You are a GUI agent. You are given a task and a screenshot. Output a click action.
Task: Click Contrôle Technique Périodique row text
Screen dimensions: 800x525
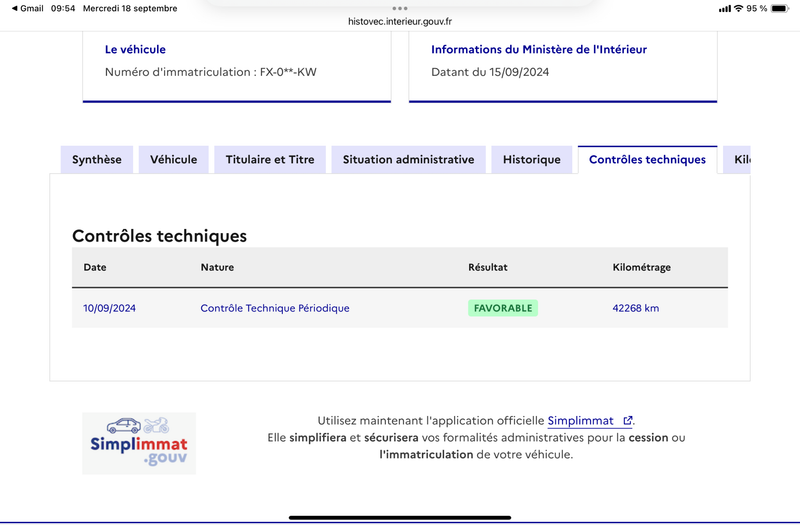pos(274,308)
